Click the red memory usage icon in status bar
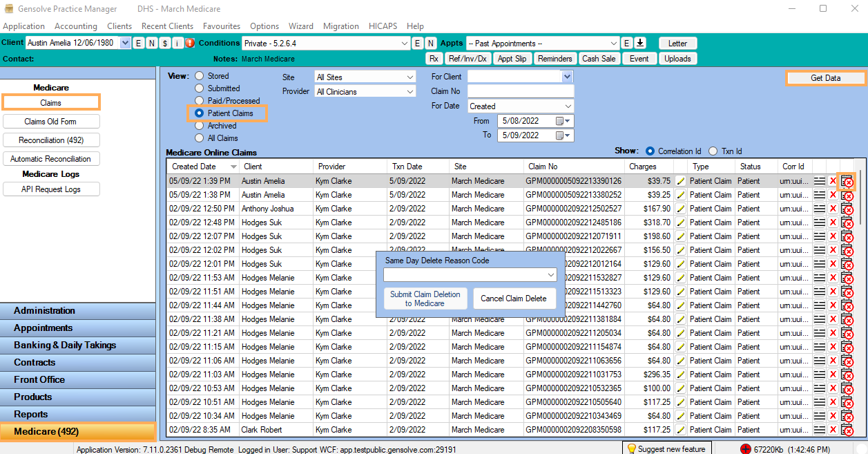Image resolution: width=868 pixels, height=454 pixels. [x=745, y=449]
